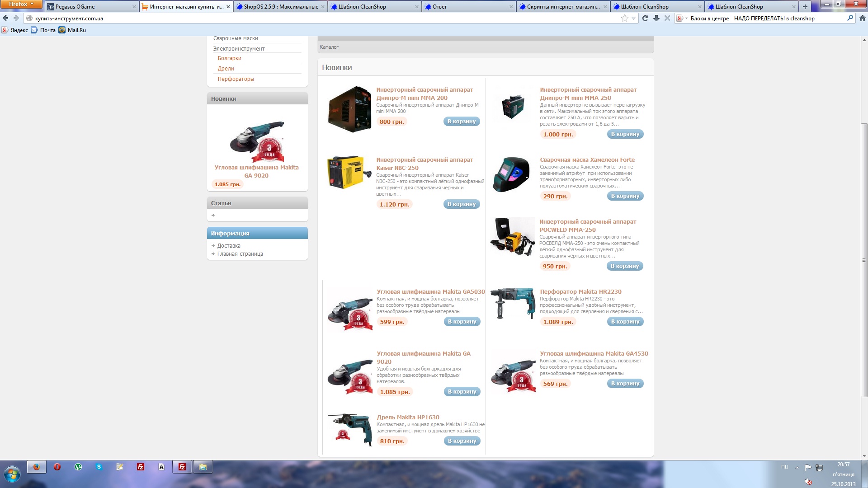Open a new tab with the plus button

tap(805, 6)
